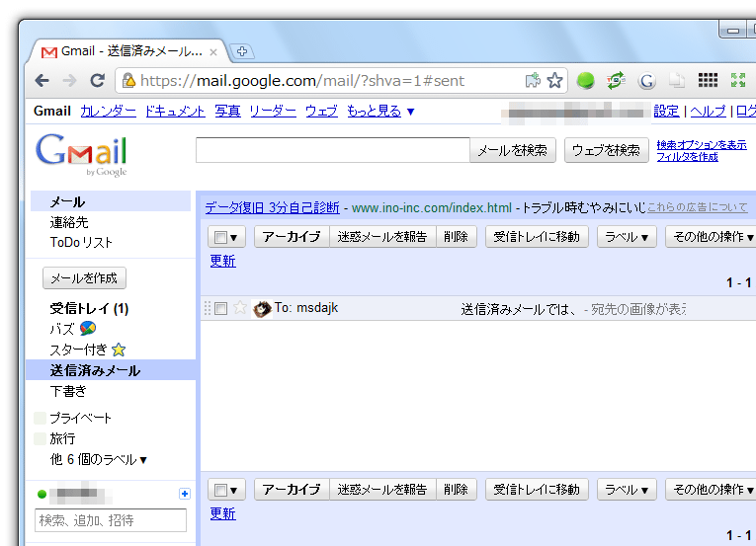756x546 pixels.
Task: Open ToDo リスト in the sidebar
Action: point(81,242)
